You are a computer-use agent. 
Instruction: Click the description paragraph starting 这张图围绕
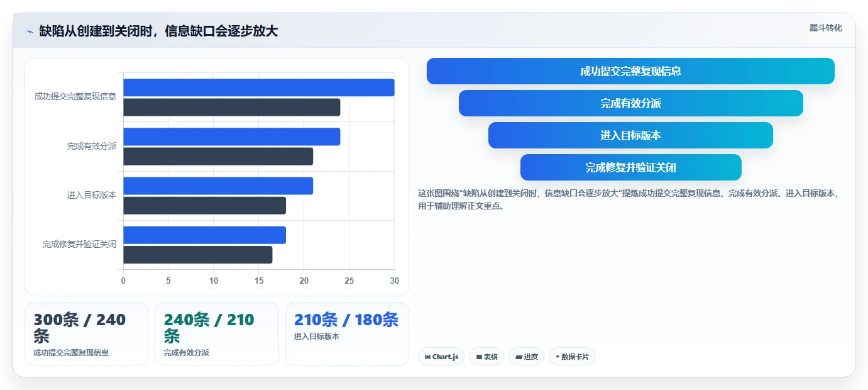click(x=629, y=199)
